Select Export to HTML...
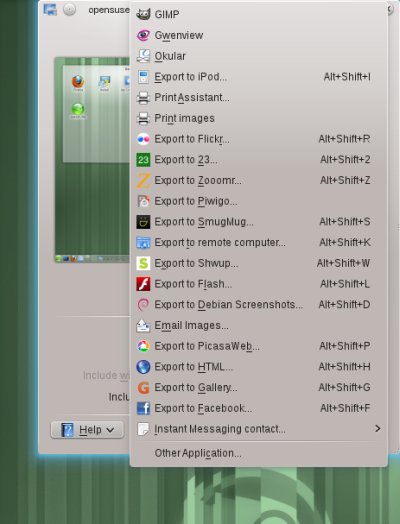Screen dimensions: 400x524 (x=258, y=367)
